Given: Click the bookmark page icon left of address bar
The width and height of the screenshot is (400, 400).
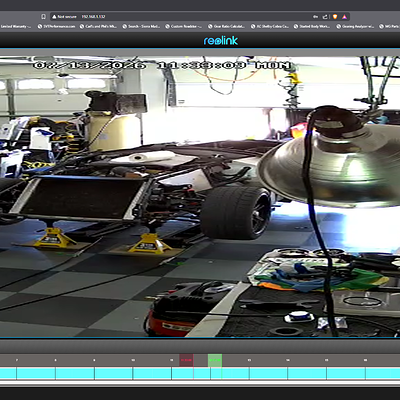Looking at the screenshot, I should point(43,17).
